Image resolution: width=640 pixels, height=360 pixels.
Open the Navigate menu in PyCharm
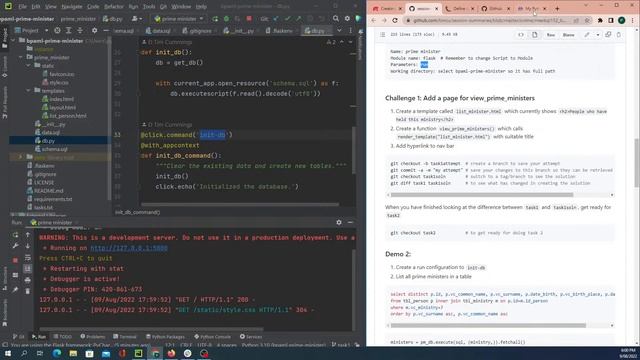point(71,7)
